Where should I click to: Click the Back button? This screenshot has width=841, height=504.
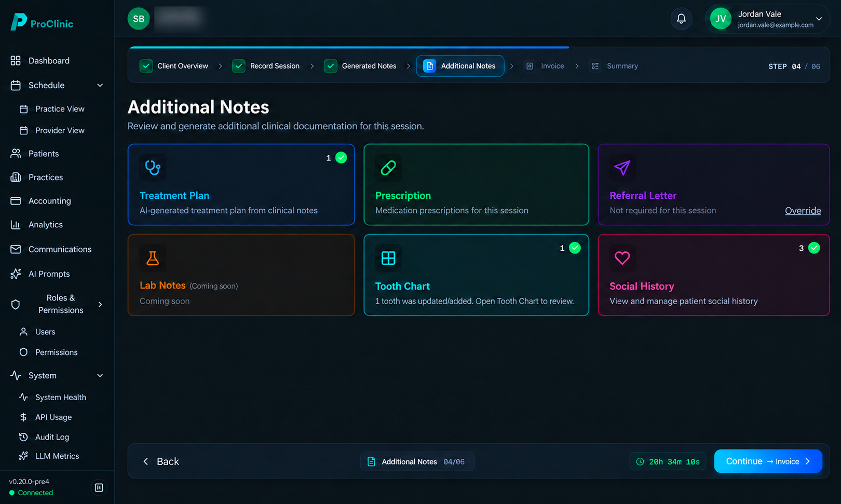click(161, 461)
